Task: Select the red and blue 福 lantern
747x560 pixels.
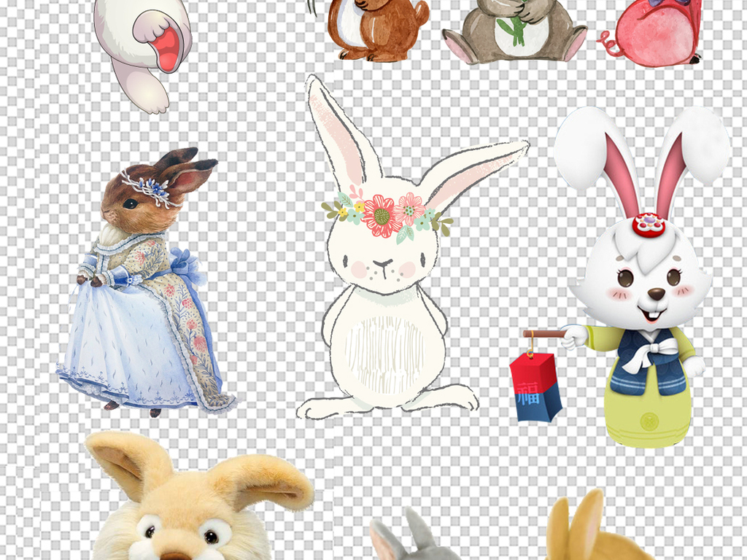Action: [x=536, y=387]
